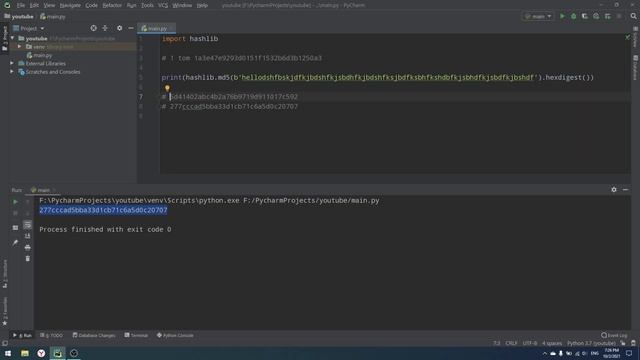Toggle the Project side tool window tab
The width and height of the screenshot is (640, 360).
[x=4, y=38]
